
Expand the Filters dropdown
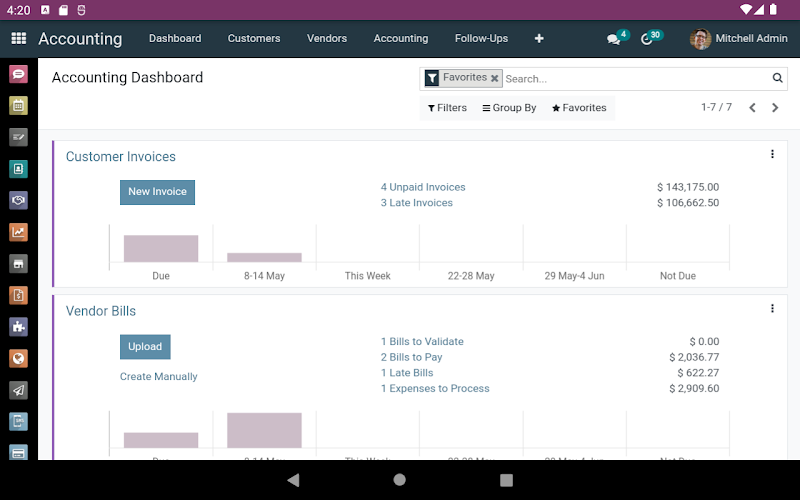point(447,108)
